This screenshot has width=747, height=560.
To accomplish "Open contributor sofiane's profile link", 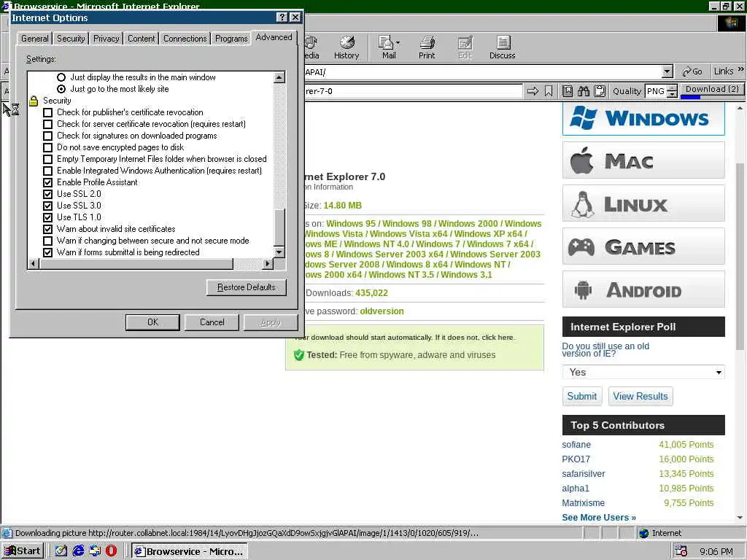I will [576, 444].
